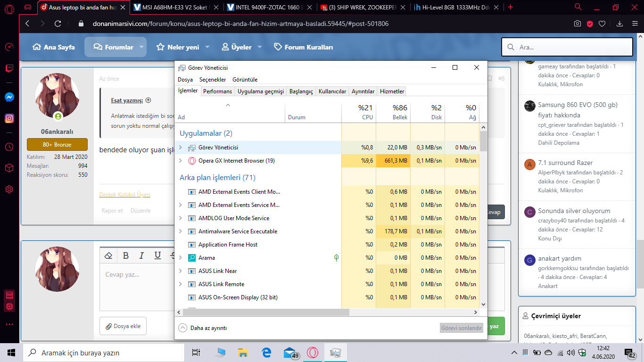Open Dosya menu in Task Manager
The image size is (644, 362).
coord(185,80)
